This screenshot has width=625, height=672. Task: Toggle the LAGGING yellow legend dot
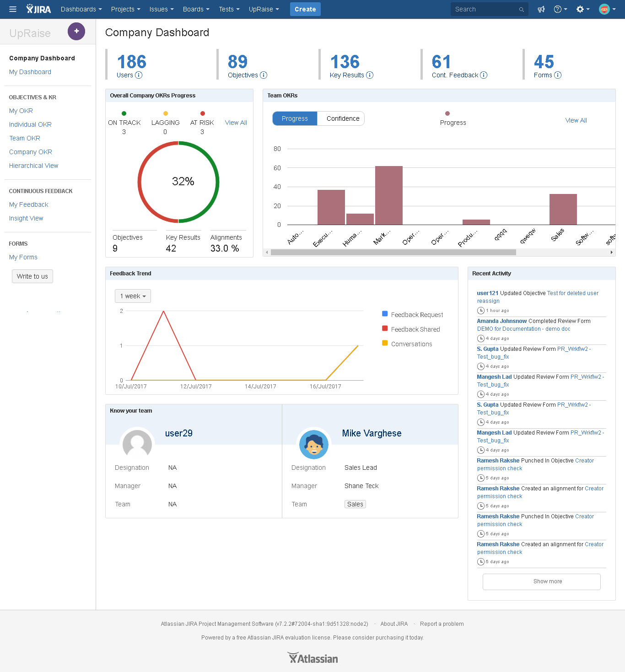166,113
